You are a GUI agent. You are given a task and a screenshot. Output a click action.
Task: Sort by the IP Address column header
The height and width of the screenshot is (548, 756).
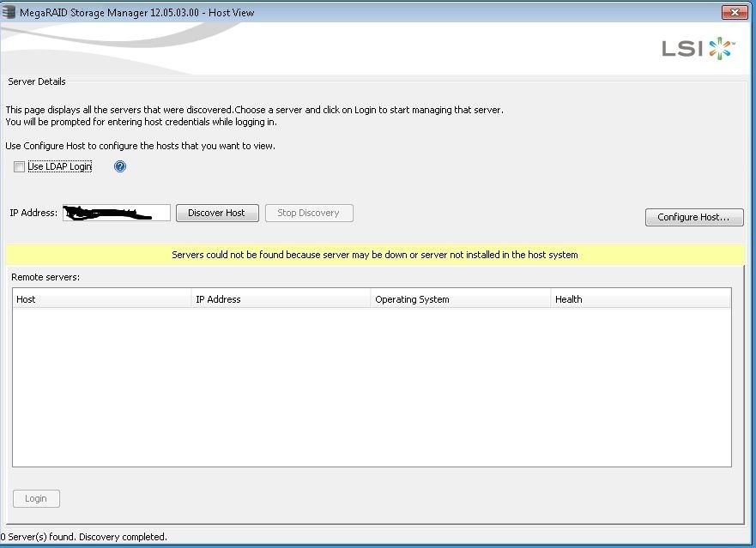tap(281, 298)
